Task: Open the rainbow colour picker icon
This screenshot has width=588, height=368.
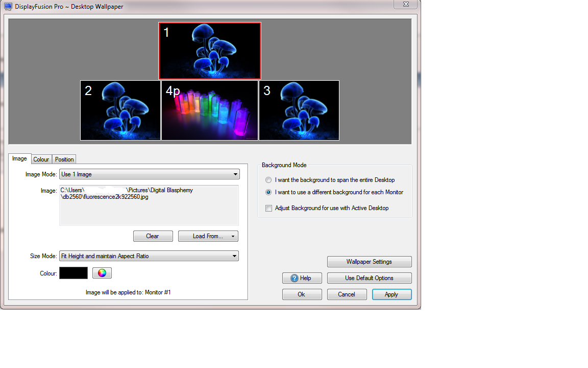Action: [x=102, y=273]
